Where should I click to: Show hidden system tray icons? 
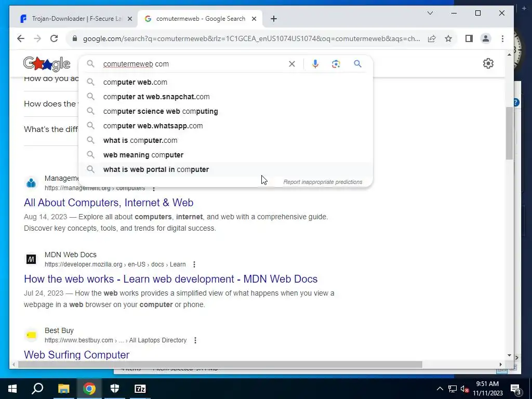pyautogui.click(x=440, y=389)
